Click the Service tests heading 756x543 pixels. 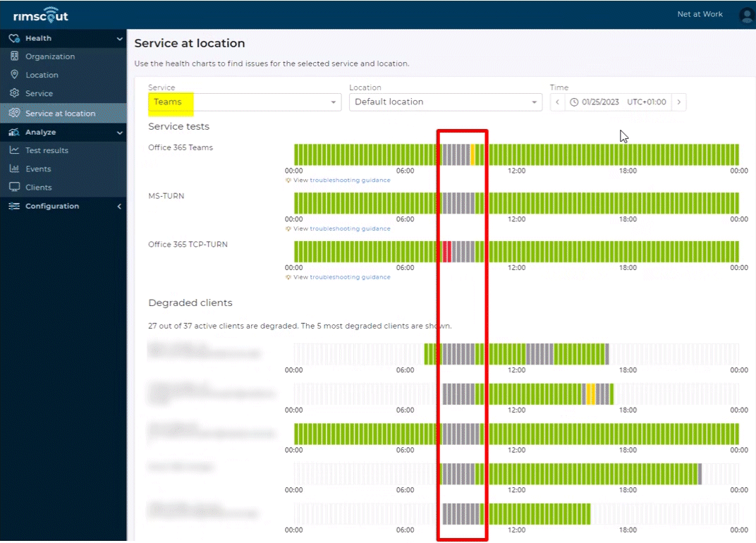178,126
